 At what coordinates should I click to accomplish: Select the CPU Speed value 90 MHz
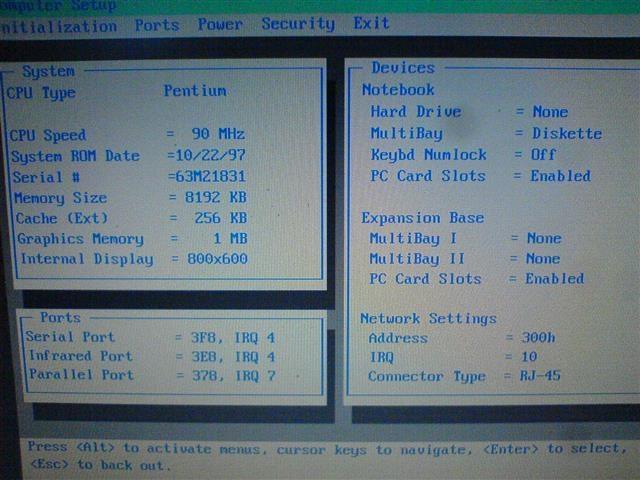pos(218,134)
